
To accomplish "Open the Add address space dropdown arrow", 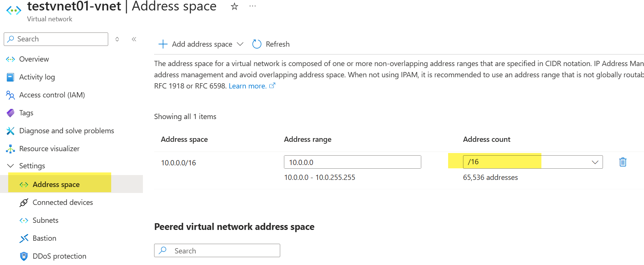I will point(240,44).
